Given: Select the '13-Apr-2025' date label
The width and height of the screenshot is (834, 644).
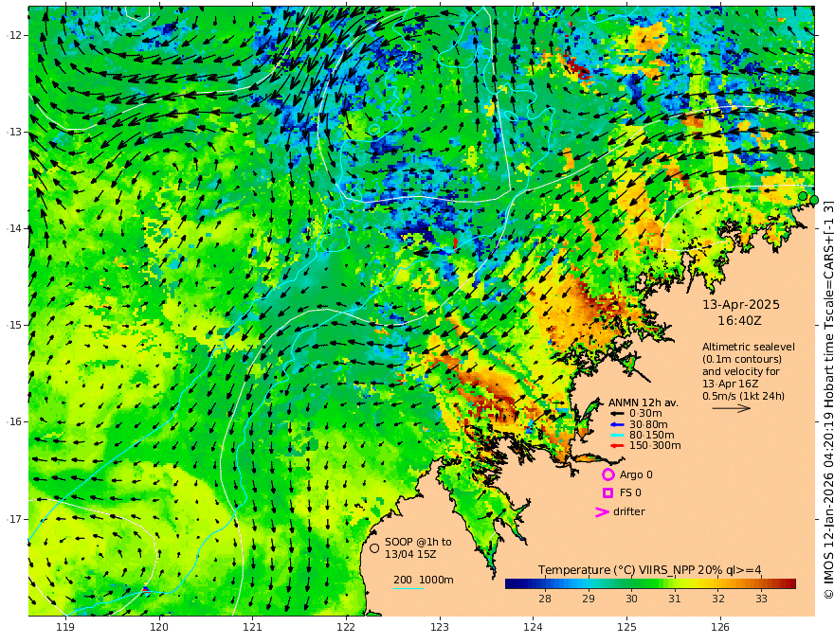Looking at the screenshot, I should pyautogui.click(x=741, y=305).
